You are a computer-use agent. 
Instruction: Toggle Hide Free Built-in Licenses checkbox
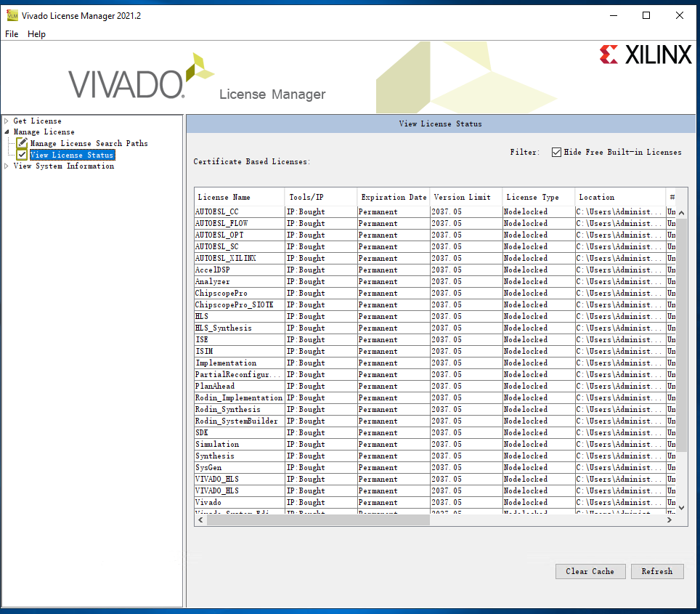pos(556,153)
